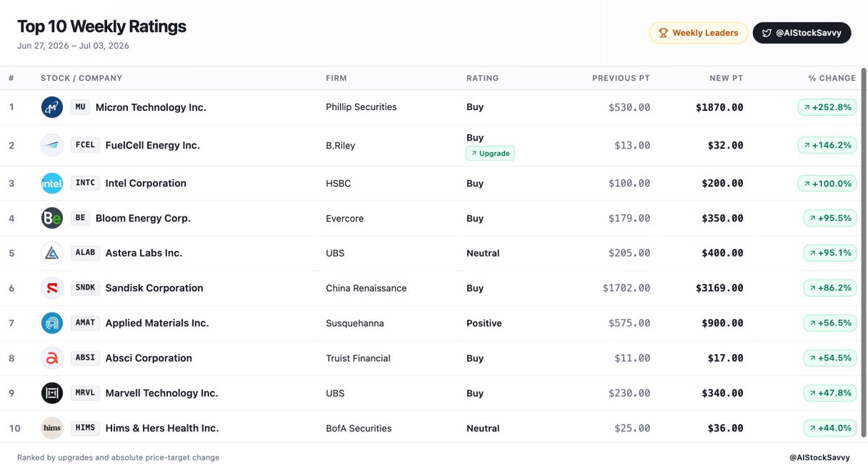Open the @AIStockSavvy Twitter button

tap(801, 33)
